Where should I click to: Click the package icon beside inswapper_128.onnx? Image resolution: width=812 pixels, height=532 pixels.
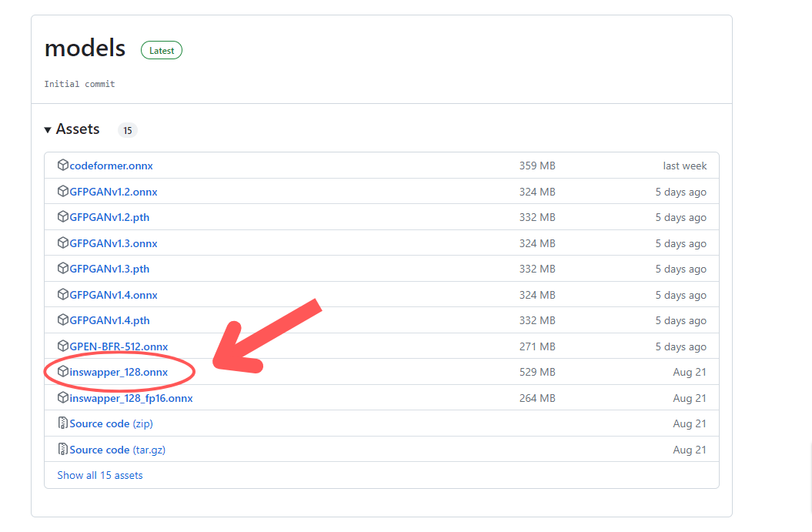(x=63, y=372)
